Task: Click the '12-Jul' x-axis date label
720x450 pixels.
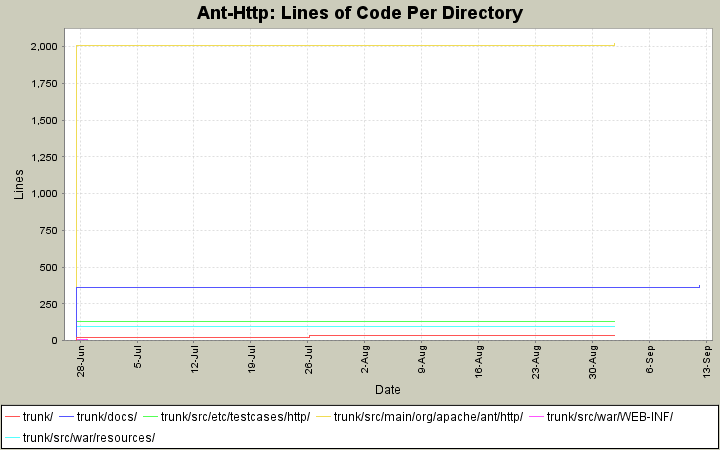Action: pyautogui.click(x=194, y=360)
